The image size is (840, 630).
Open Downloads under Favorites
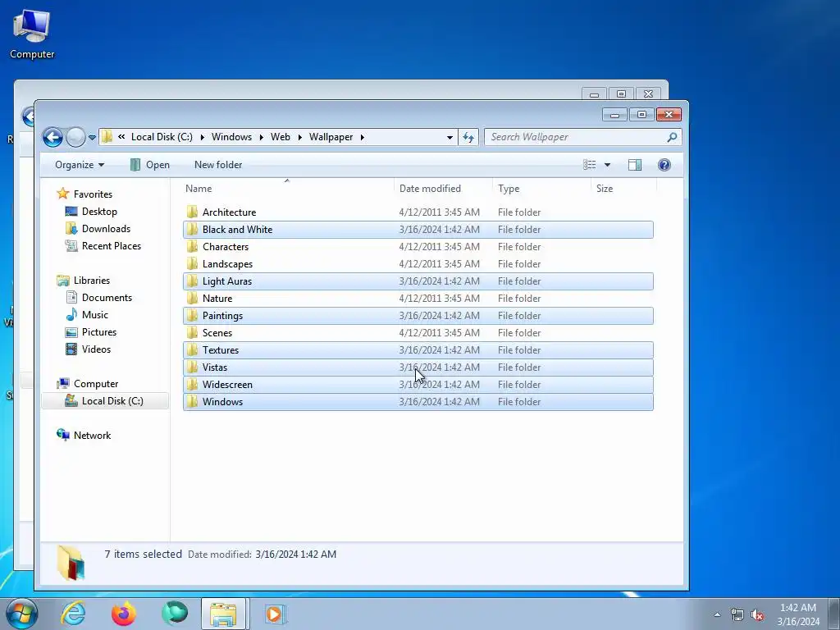(98, 229)
